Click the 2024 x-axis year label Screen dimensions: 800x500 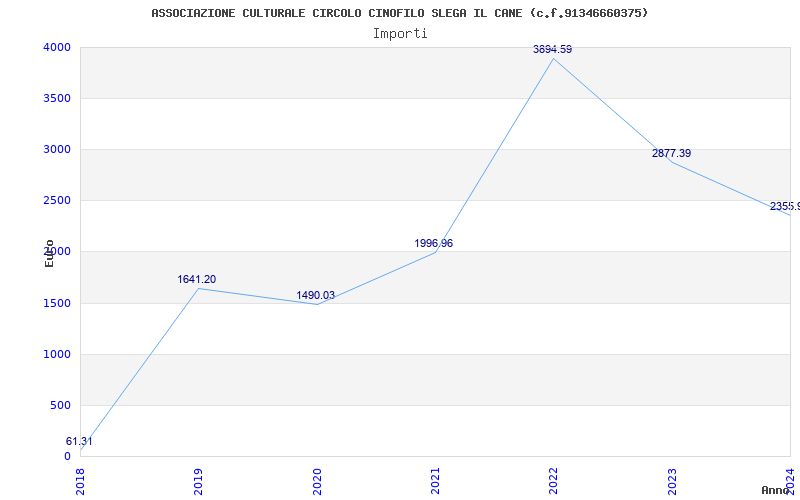coord(790,482)
